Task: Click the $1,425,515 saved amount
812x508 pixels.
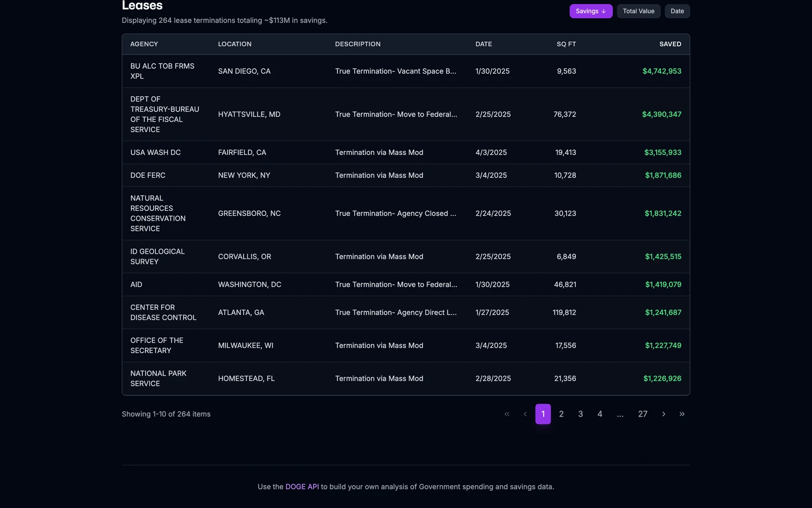Action: tap(663, 257)
